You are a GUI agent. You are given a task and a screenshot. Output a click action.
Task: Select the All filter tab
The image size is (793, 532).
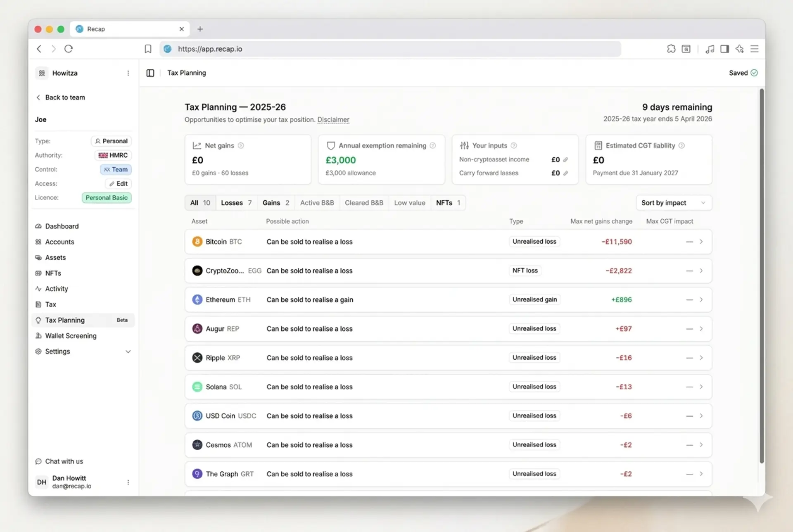click(x=200, y=203)
